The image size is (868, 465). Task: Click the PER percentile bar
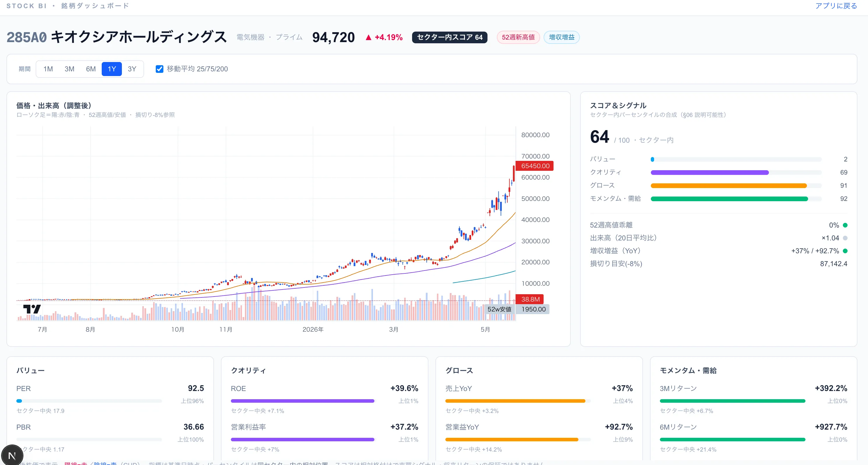click(x=89, y=401)
